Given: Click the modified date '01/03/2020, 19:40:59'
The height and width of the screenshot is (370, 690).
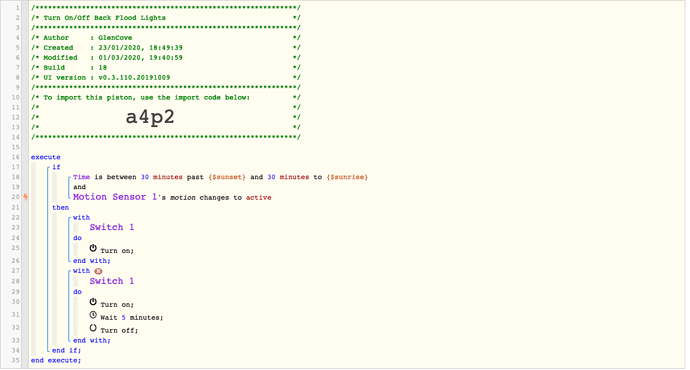Looking at the screenshot, I should tap(140, 58).
